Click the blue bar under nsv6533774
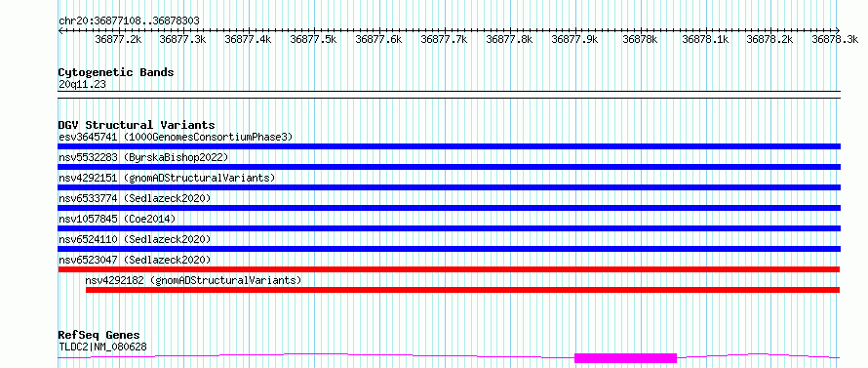Screen dimensions: 868x368 [x=449, y=208]
